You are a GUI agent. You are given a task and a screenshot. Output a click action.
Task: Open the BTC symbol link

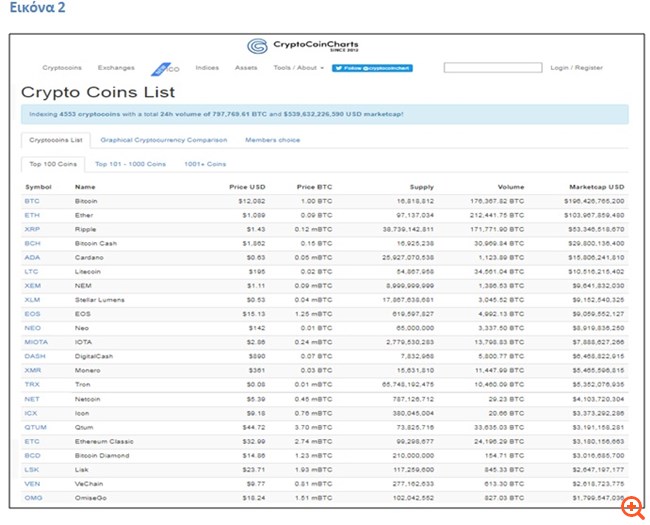pyautogui.click(x=32, y=201)
